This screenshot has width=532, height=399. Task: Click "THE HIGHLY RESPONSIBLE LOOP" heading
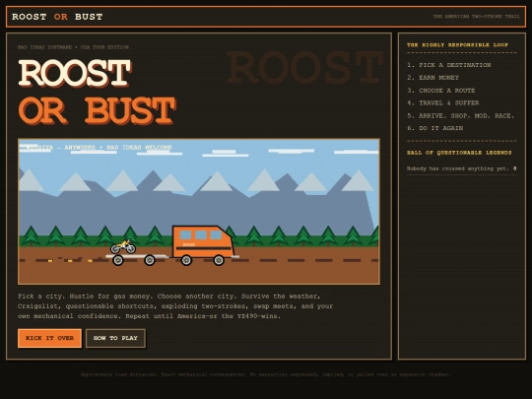click(457, 44)
